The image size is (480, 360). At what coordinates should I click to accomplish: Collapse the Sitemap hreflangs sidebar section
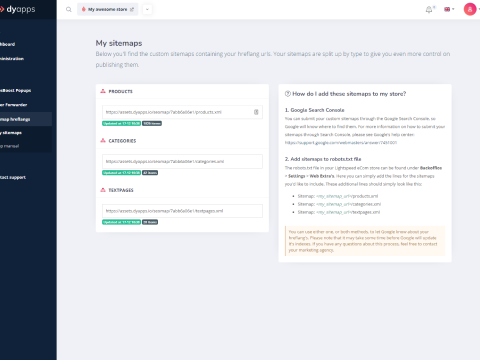pyautogui.click(x=26, y=119)
